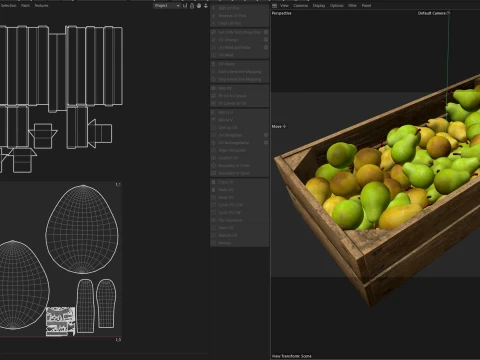This screenshot has height=360, width=480.
Task: Click Copy UV
Action: click(239, 182)
